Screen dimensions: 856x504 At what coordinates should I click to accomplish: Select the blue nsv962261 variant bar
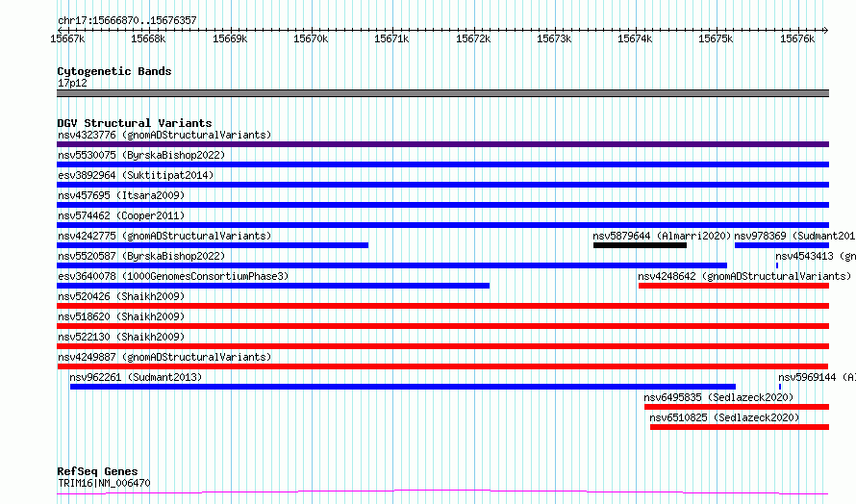tap(403, 387)
